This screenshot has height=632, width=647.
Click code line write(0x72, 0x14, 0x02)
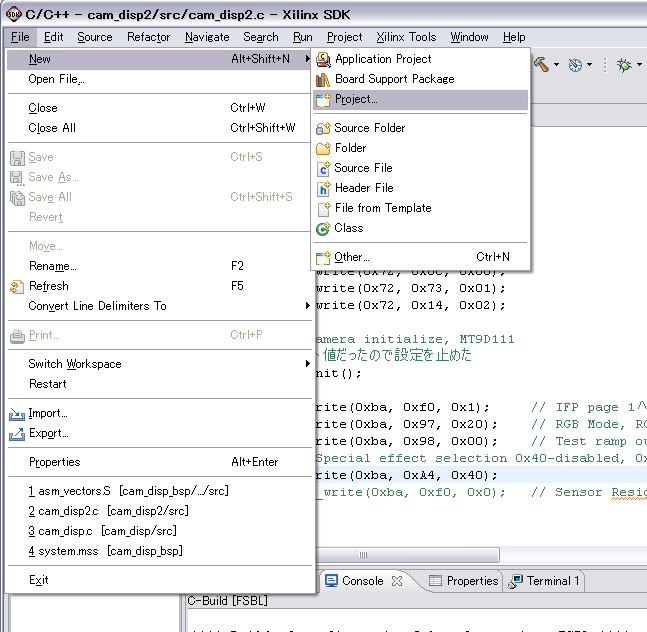pyautogui.click(x=410, y=305)
